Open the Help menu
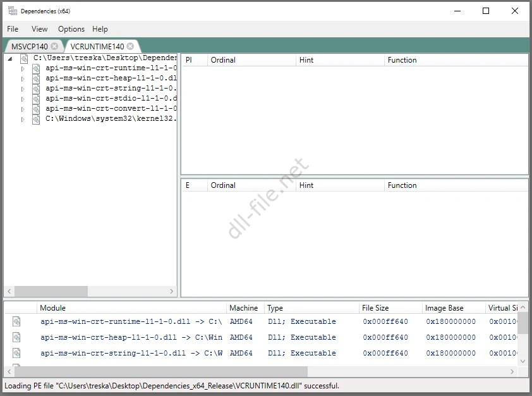This screenshot has width=532, height=396. pos(100,29)
